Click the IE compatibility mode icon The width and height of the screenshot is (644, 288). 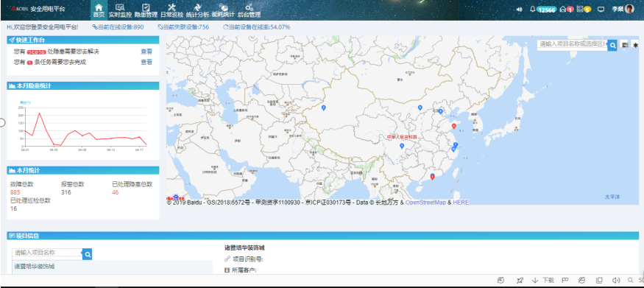[x=581, y=280]
